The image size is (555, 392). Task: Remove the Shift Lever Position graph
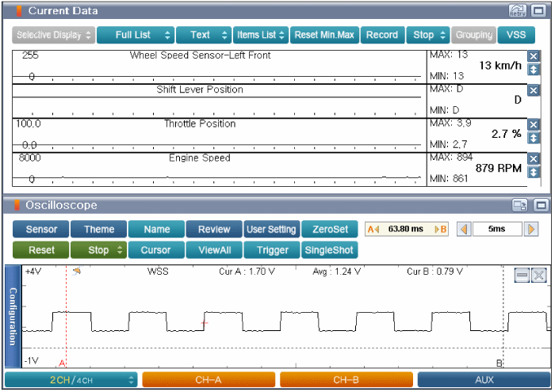pos(534,90)
